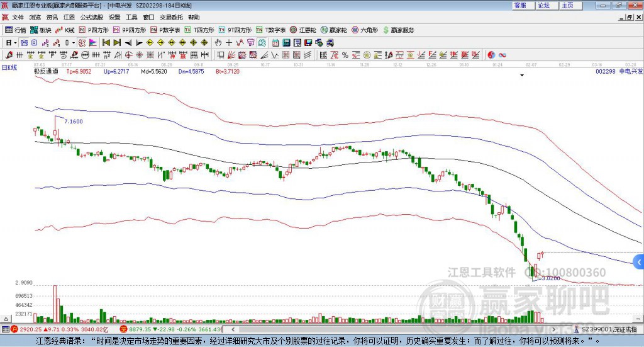The height and width of the screenshot is (347, 644).
Task: Click the colored triangle flag icon
Action: point(93,43)
